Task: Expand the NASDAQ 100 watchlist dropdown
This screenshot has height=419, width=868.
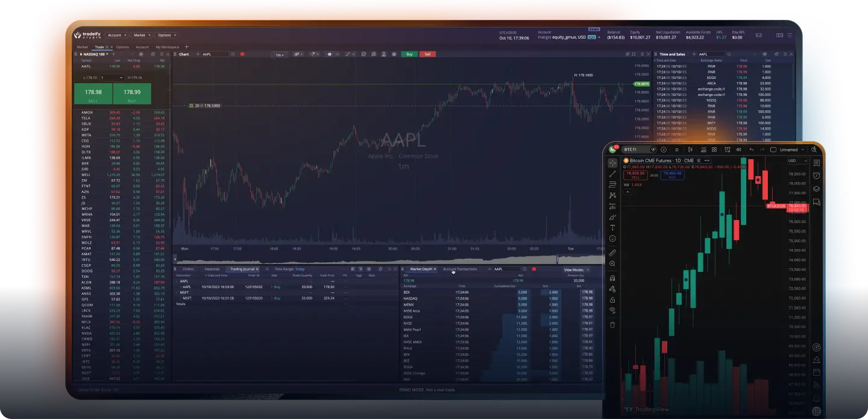Action: coord(107,54)
